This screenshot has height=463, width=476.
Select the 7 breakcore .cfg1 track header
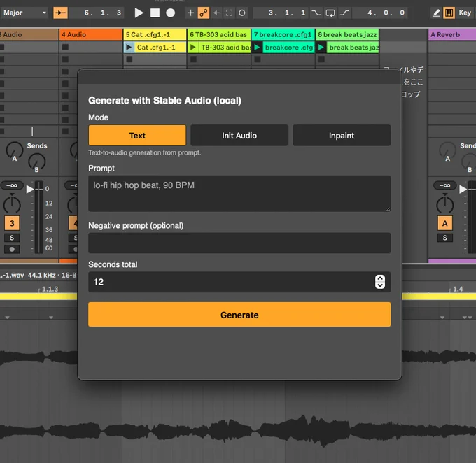point(283,34)
